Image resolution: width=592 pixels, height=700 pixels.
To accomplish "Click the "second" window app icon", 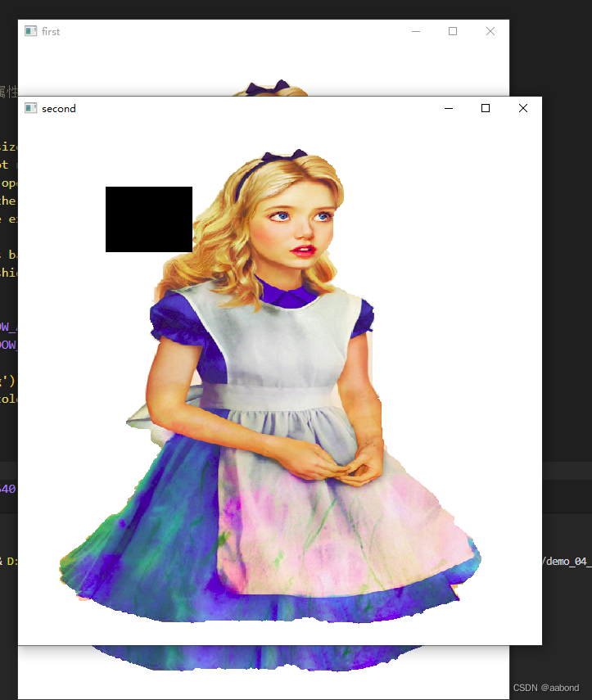I will pyautogui.click(x=31, y=108).
